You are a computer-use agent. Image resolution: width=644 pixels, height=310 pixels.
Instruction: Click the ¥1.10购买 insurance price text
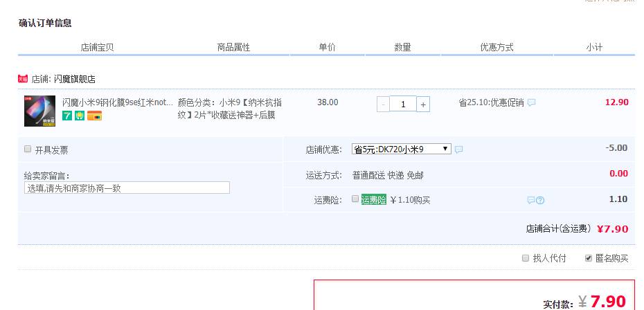410,201
